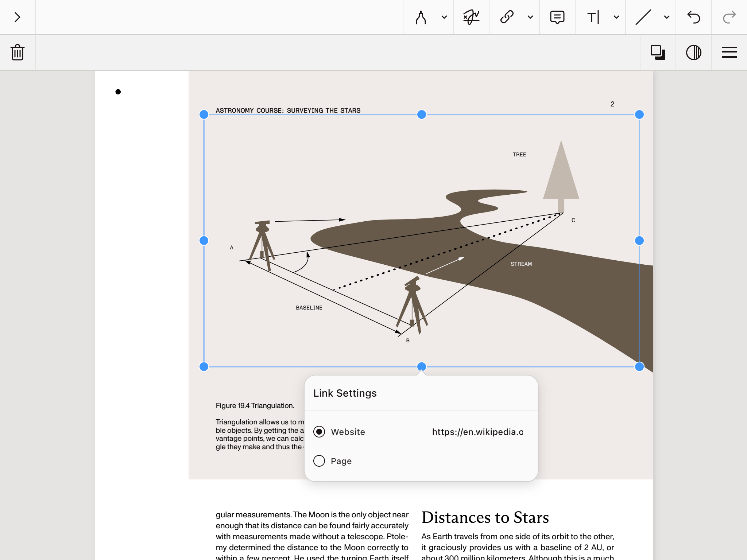Screen dimensions: 747x560
Task: Click the redo arrow
Action: (x=729, y=17)
